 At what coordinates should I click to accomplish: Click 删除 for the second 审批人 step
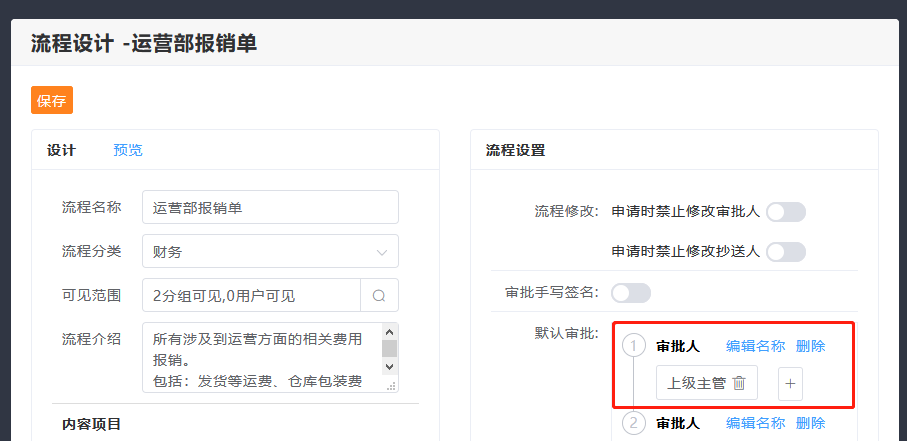pyautogui.click(x=811, y=423)
